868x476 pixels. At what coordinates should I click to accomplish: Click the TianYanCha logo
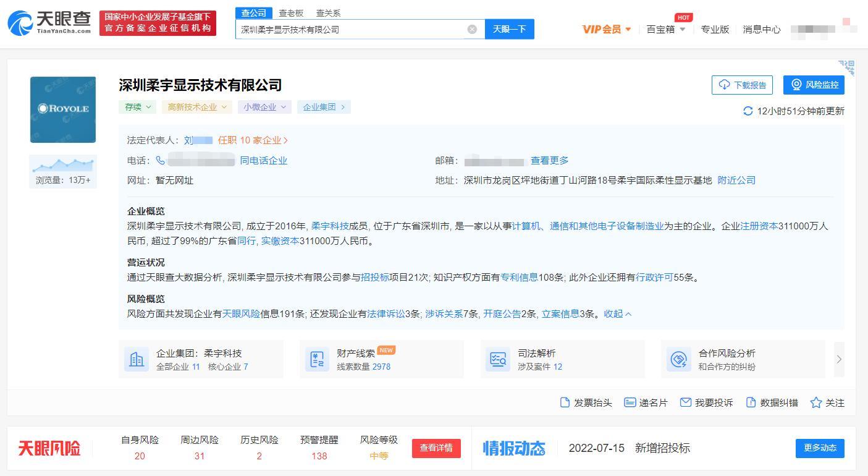(49, 23)
